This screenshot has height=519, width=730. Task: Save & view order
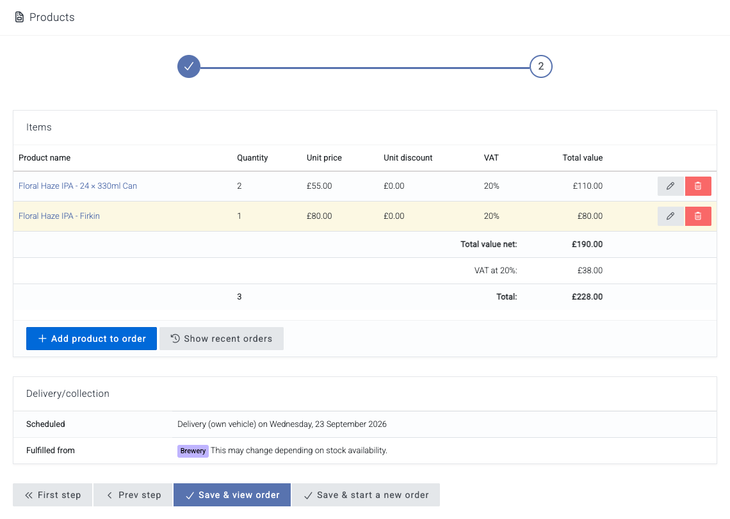point(232,495)
